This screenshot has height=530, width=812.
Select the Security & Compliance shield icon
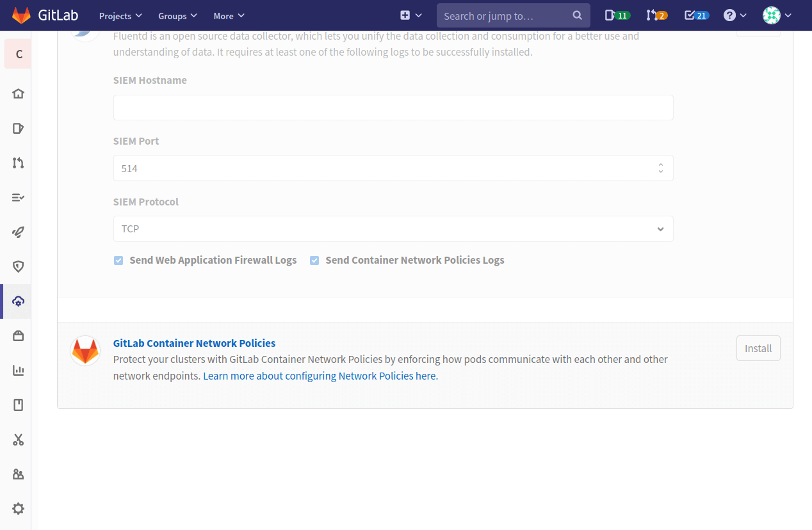[x=17, y=266]
